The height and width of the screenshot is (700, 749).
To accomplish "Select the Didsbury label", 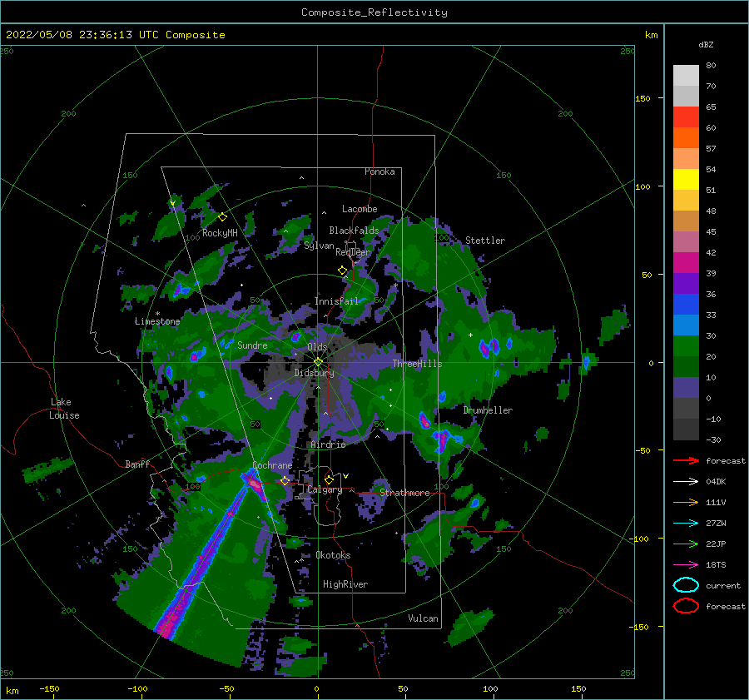I will click(x=315, y=373).
